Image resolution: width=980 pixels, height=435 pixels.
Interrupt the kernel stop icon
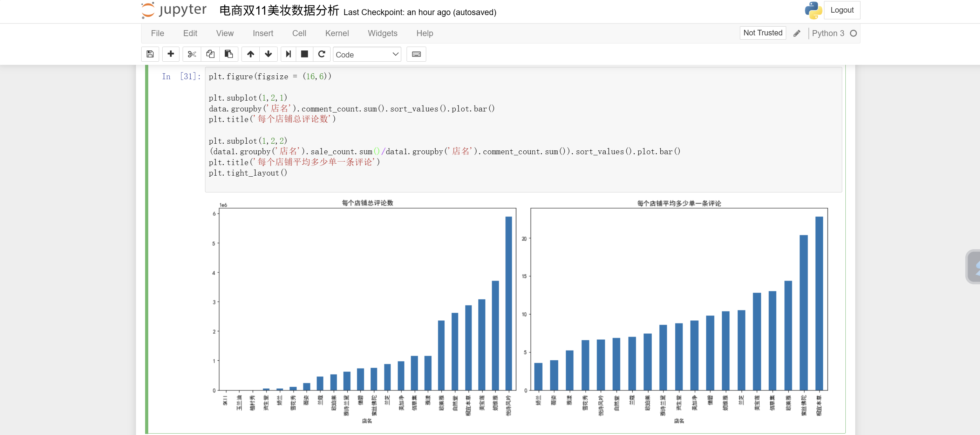tap(304, 54)
